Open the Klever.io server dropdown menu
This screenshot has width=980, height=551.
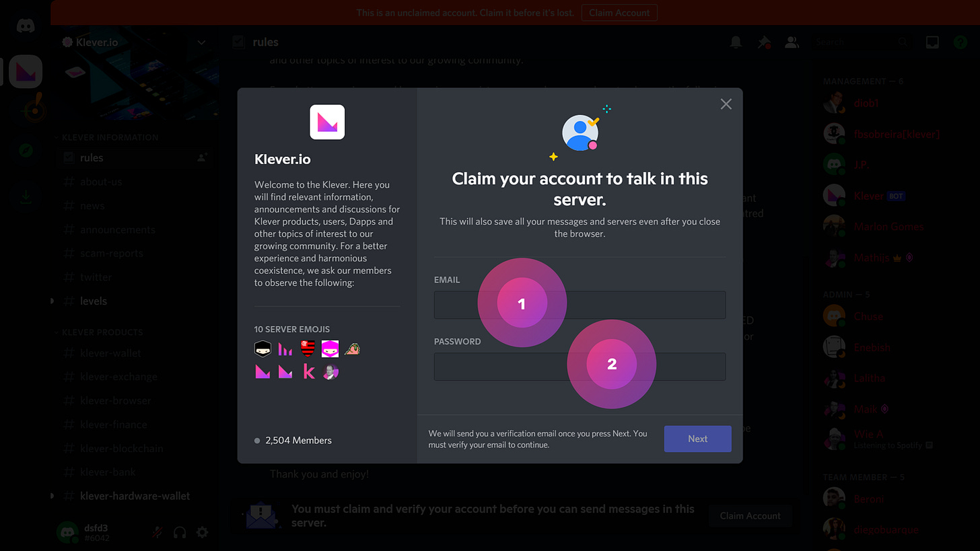[x=201, y=42]
